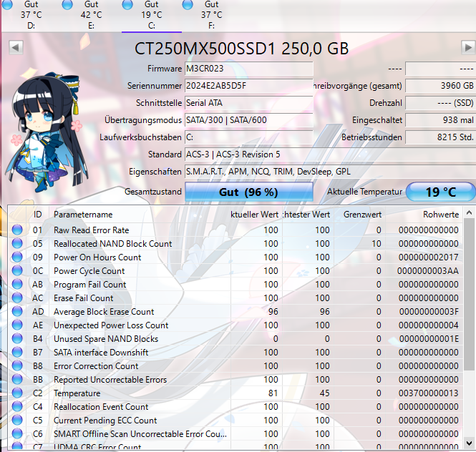Click the scroll down arrow in SMART list
The width and height of the screenshot is (476, 452).
click(469, 443)
